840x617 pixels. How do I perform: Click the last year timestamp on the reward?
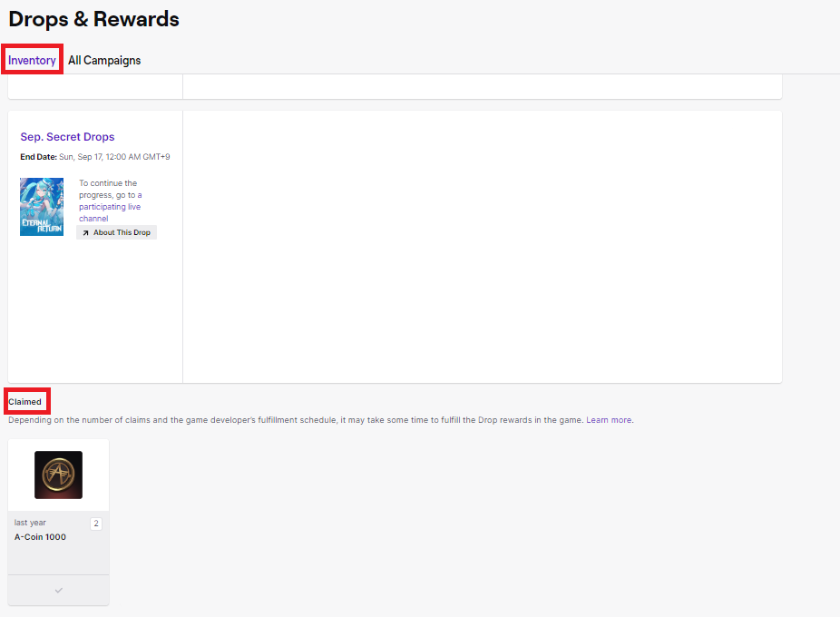point(29,522)
